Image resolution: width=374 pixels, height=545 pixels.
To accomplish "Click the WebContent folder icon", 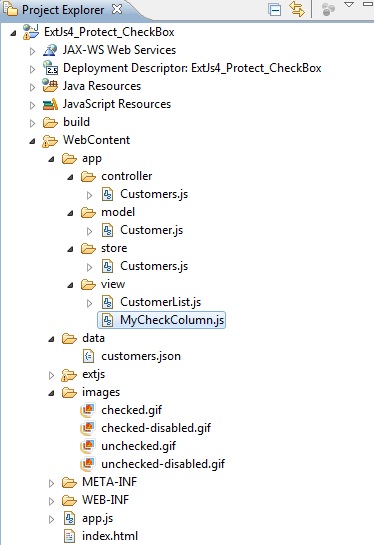I will (x=50, y=141).
